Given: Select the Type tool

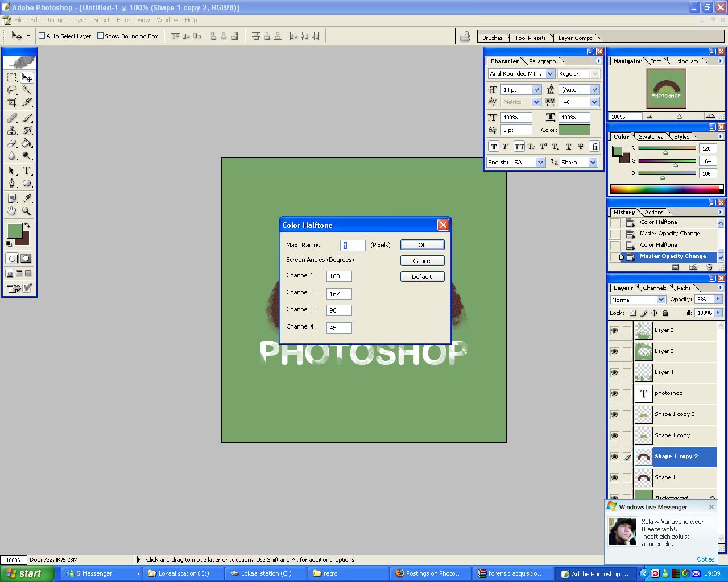Looking at the screenshot, I should [27, 171].
